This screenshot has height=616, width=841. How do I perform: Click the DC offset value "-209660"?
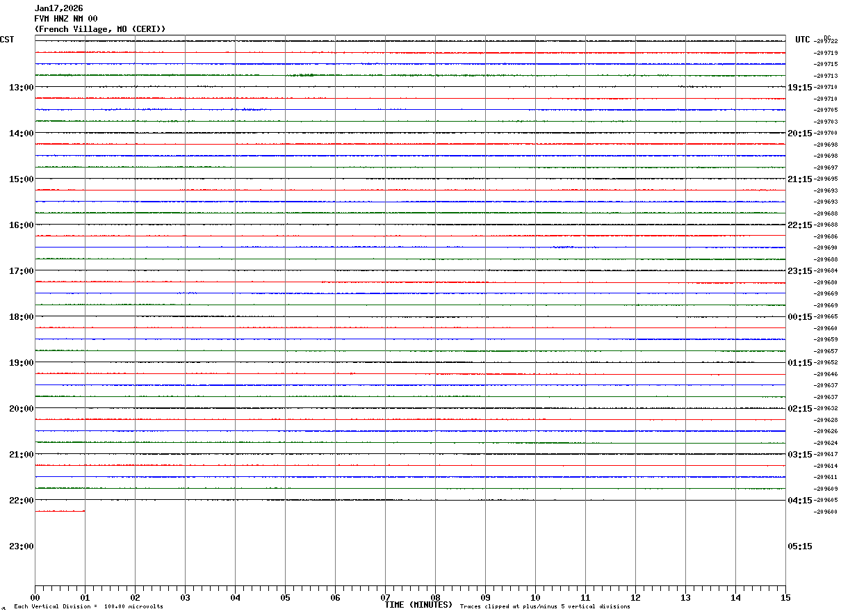point(826,328)
